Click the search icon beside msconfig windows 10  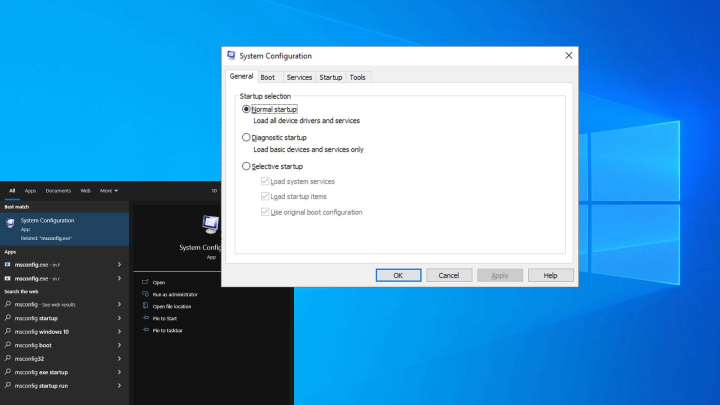click(x=8, y=331)
